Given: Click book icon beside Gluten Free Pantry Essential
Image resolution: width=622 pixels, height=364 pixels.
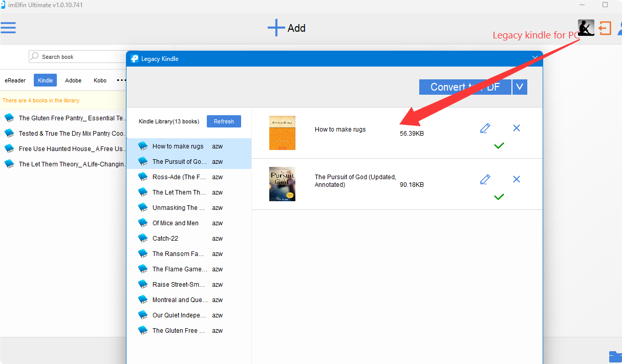Looking at the screenshot, I should coord(9,118).
